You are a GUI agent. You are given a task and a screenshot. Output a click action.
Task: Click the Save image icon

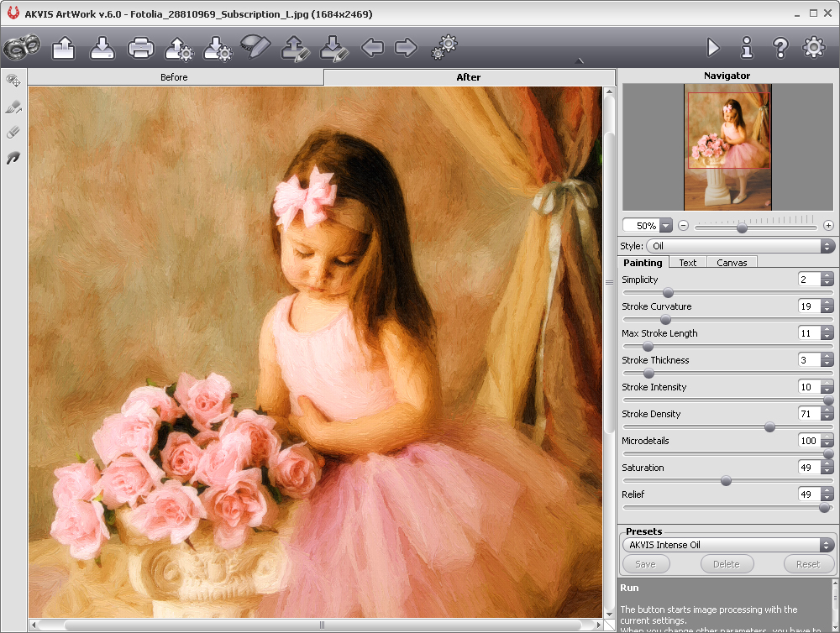[102, 48]
